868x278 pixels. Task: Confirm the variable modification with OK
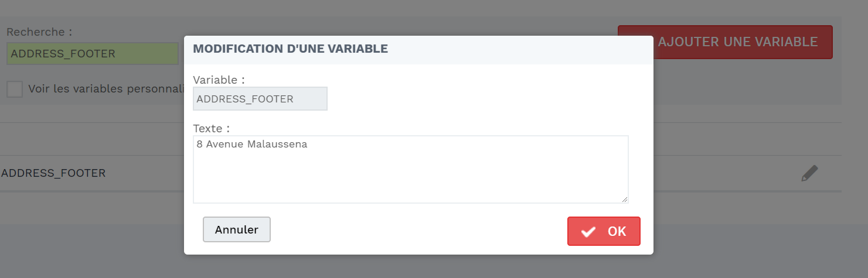[x=604, y=231]
